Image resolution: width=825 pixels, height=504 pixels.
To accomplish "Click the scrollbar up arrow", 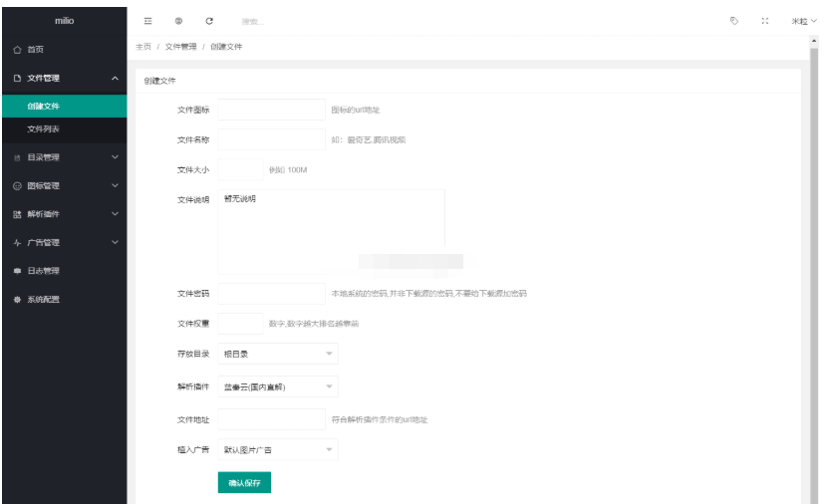I will click(814, 40).
